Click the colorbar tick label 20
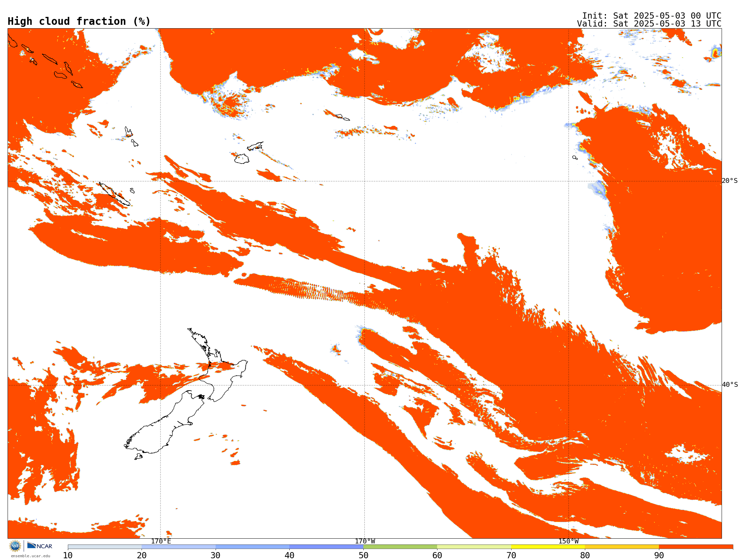 coord(142,555)
